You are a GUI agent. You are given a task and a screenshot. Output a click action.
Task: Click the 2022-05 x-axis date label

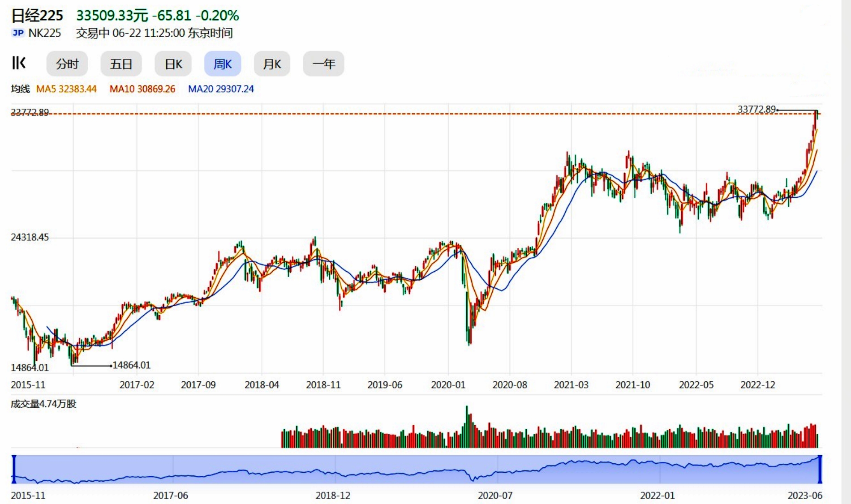tap(696, 385)
